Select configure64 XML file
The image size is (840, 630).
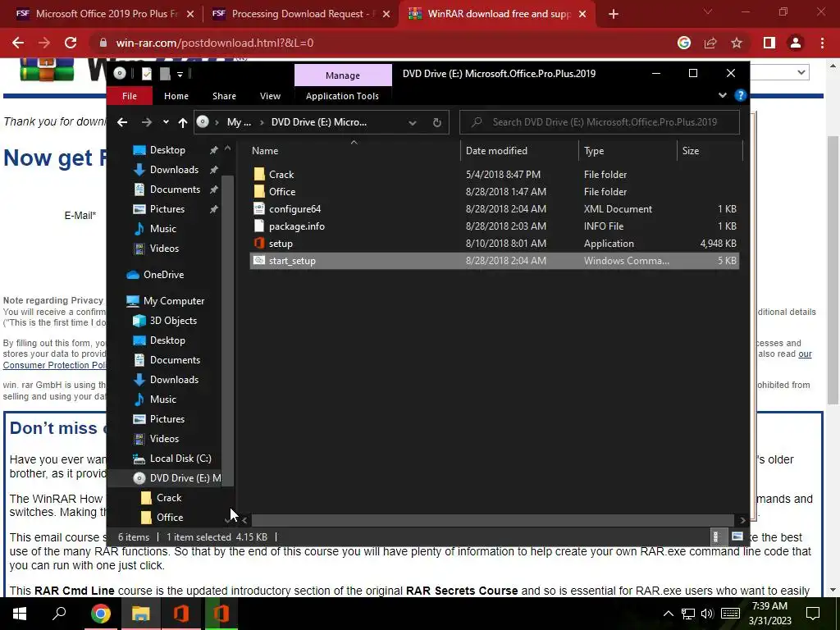click(x=494, y=209)
